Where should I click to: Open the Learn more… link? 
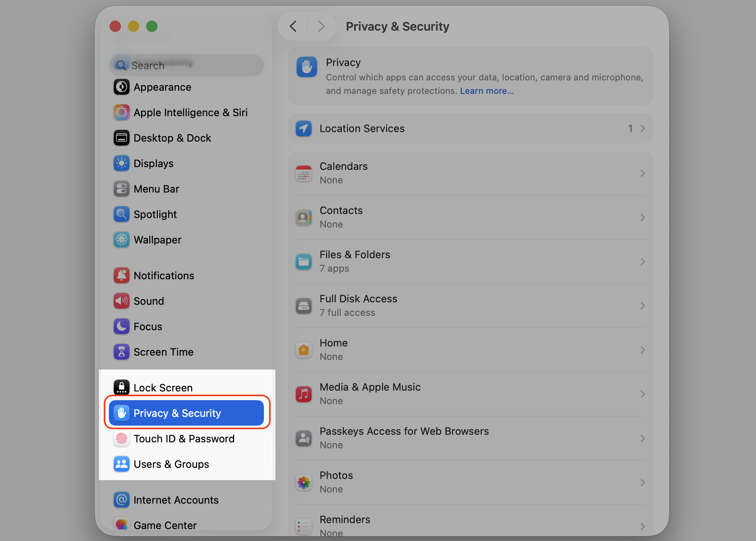point(487,91)
